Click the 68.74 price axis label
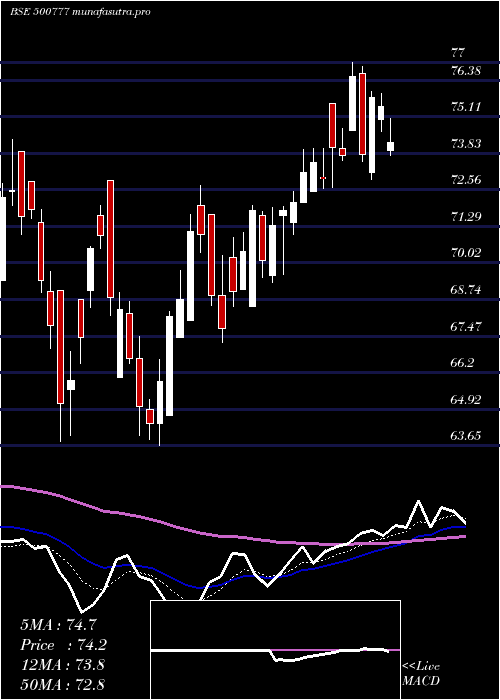Viewport: 500px width, 700px height. coord(466,290)
